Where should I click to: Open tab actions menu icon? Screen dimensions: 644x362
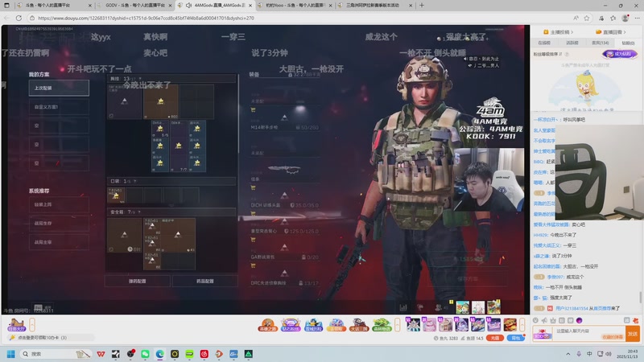[x=6, y=6]
